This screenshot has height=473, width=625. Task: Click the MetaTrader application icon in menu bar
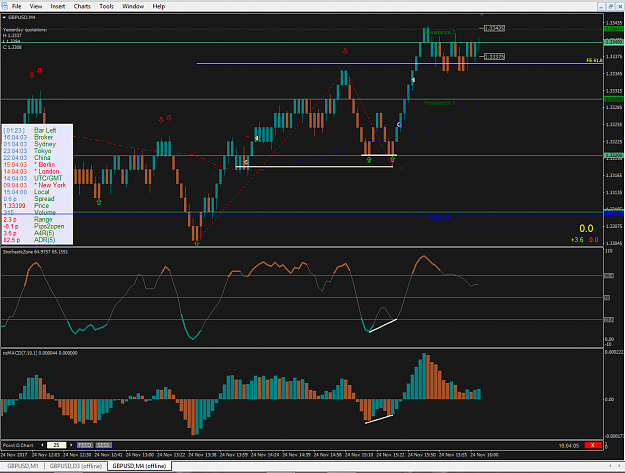[x=4, y=6]
